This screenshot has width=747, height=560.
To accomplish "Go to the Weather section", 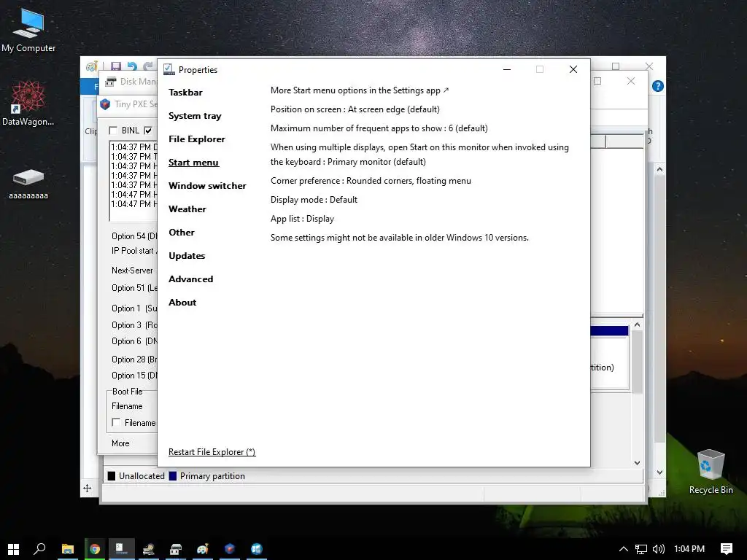I will point(187,209).
